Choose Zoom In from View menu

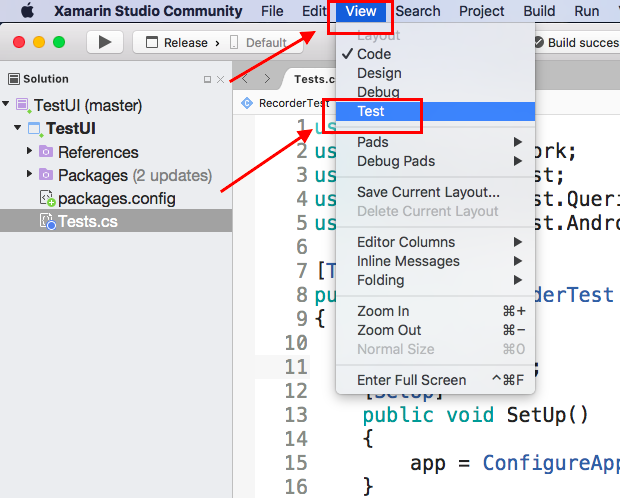(435, 311)
